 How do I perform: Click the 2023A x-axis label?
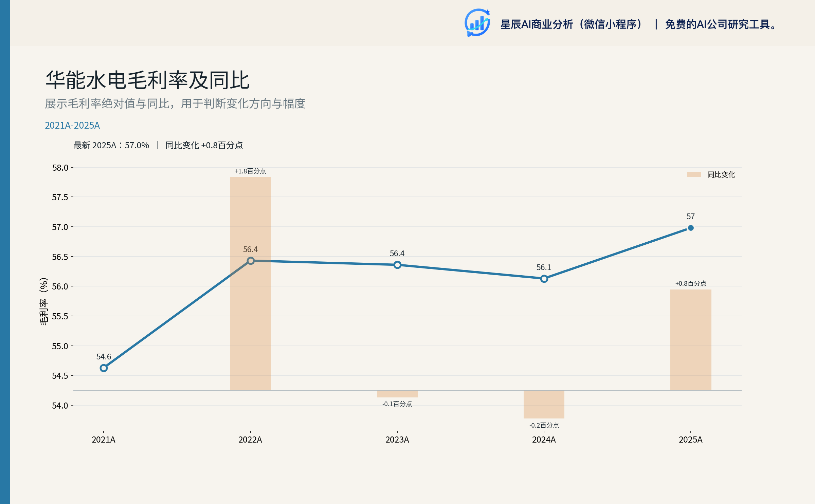397,440
